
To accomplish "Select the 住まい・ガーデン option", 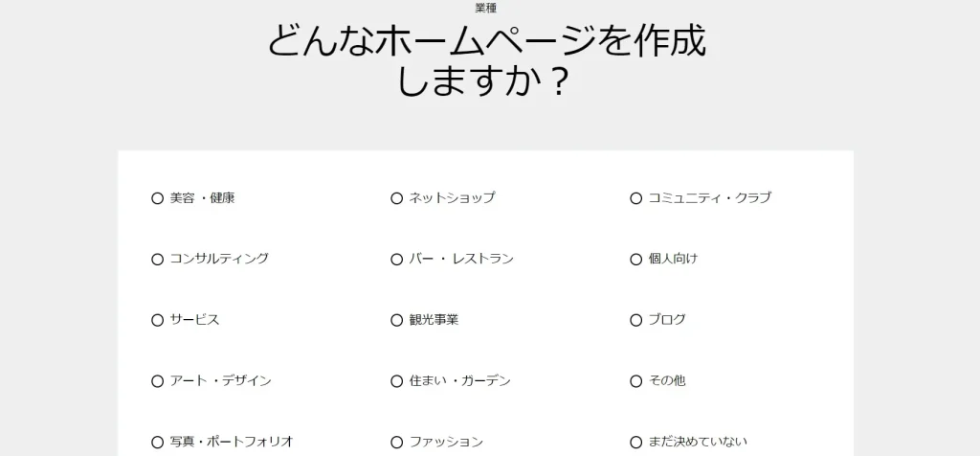I will (x=397, y=381).
